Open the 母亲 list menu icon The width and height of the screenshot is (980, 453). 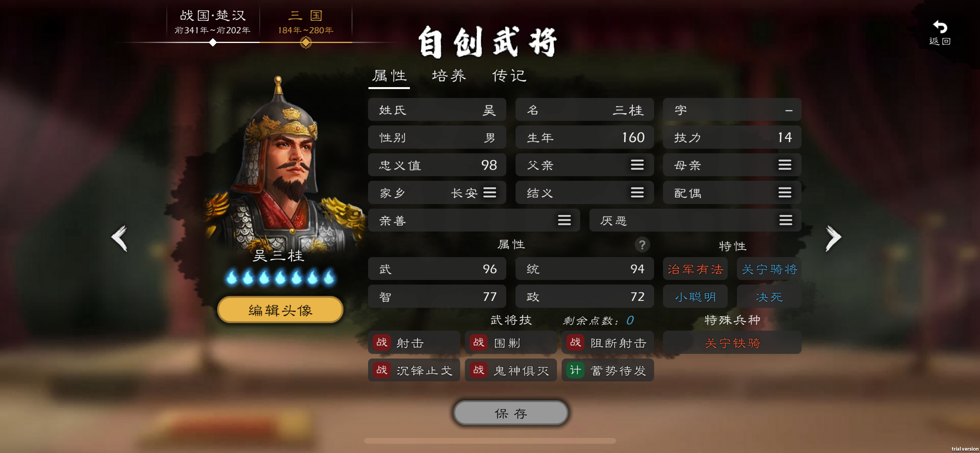click(785, 165)
